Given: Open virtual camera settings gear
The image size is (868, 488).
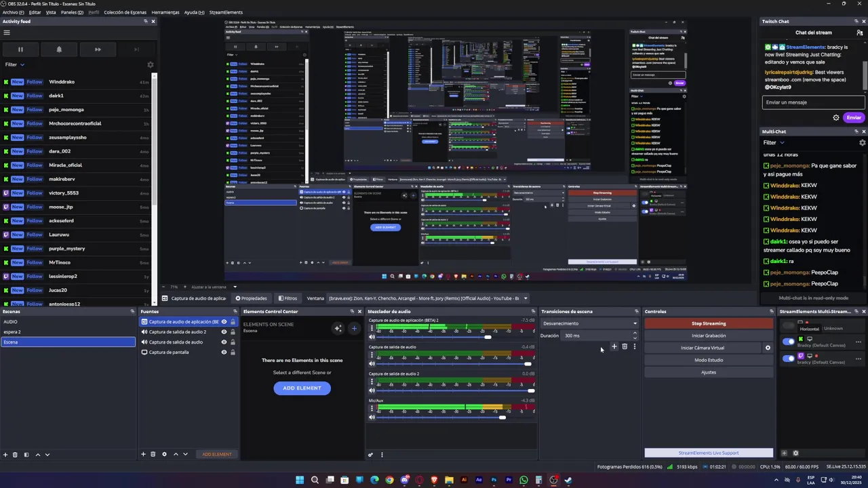Looking at the screenshot, I should click(768, 348).
